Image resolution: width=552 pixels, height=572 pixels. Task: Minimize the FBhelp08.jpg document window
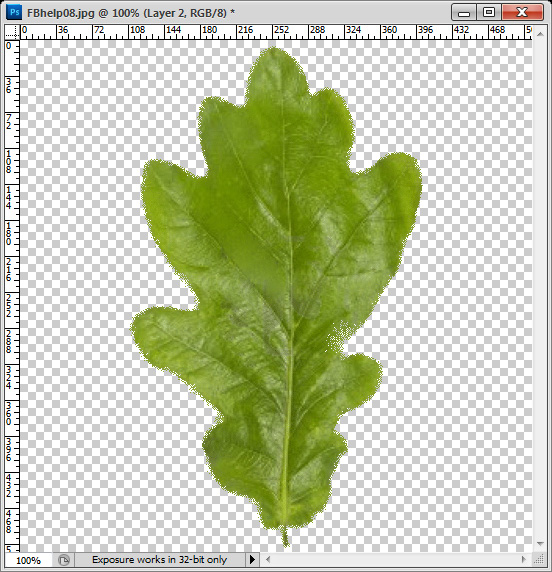464,13
